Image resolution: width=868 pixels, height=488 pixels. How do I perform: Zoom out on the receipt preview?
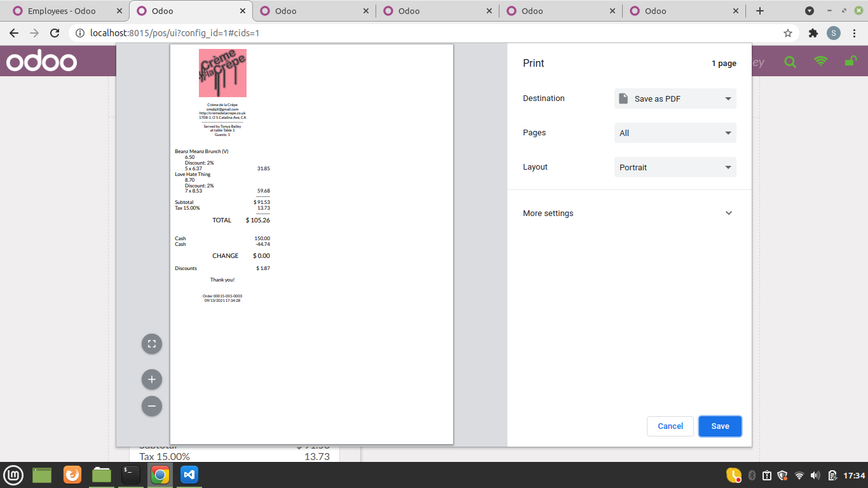pyautogui.click(x=151, y=405)
